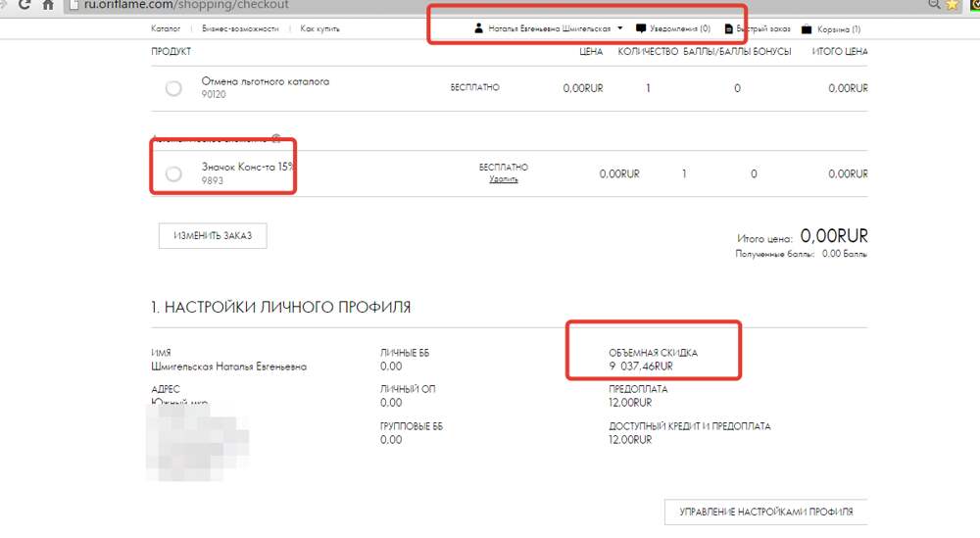Open the Каталог menu item
Screen dimensions: 980x538
(x=166, y=29)
